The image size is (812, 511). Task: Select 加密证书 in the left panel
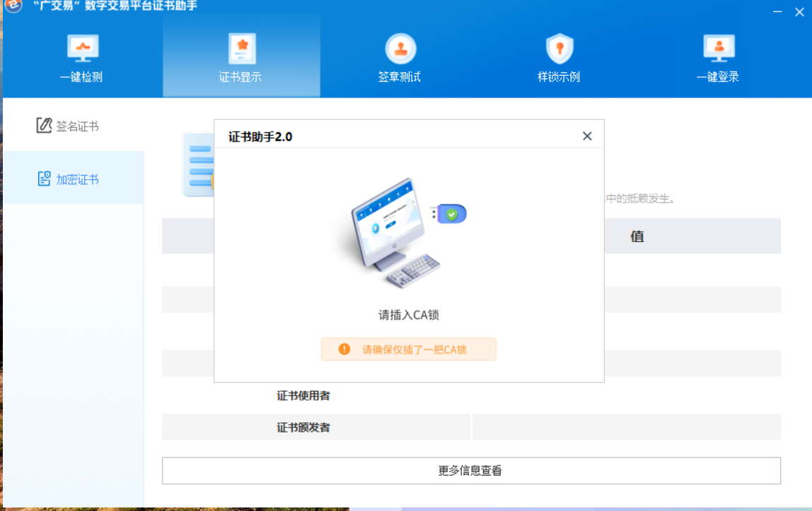click(x=73, y=178)
